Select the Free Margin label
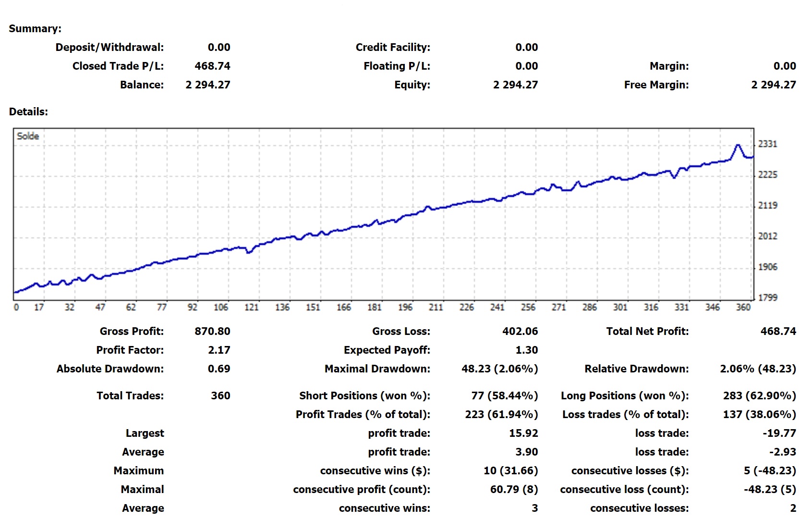 [656, 85]
